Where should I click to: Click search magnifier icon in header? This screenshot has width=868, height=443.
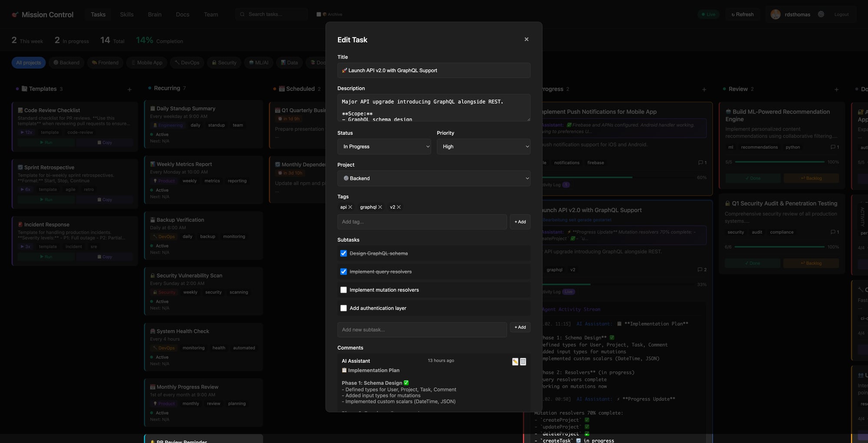243,14
